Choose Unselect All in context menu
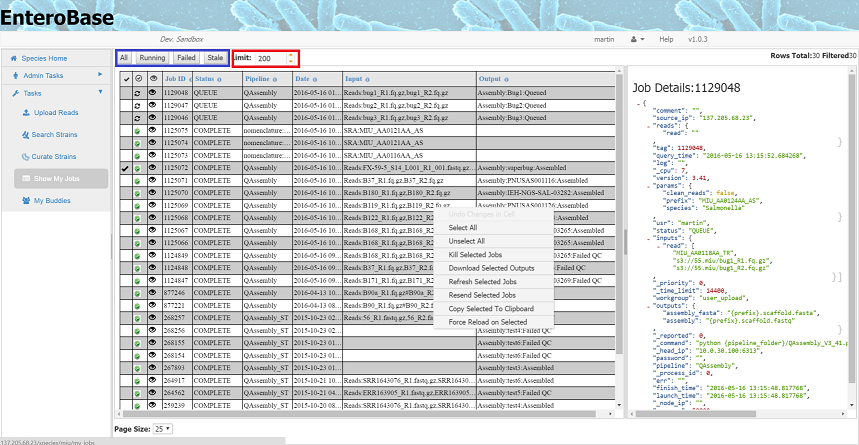 pyautogui.click(x=494, y=241)
